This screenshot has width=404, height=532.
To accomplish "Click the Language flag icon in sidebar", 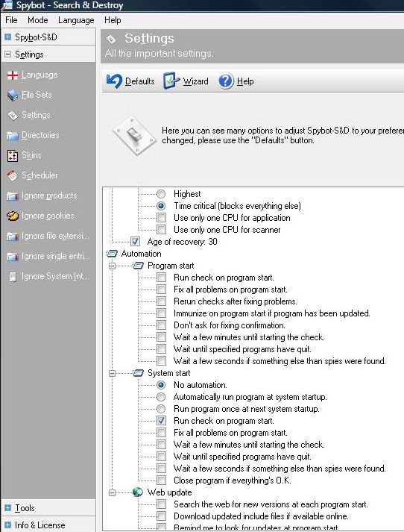I will tap(13, 75).
